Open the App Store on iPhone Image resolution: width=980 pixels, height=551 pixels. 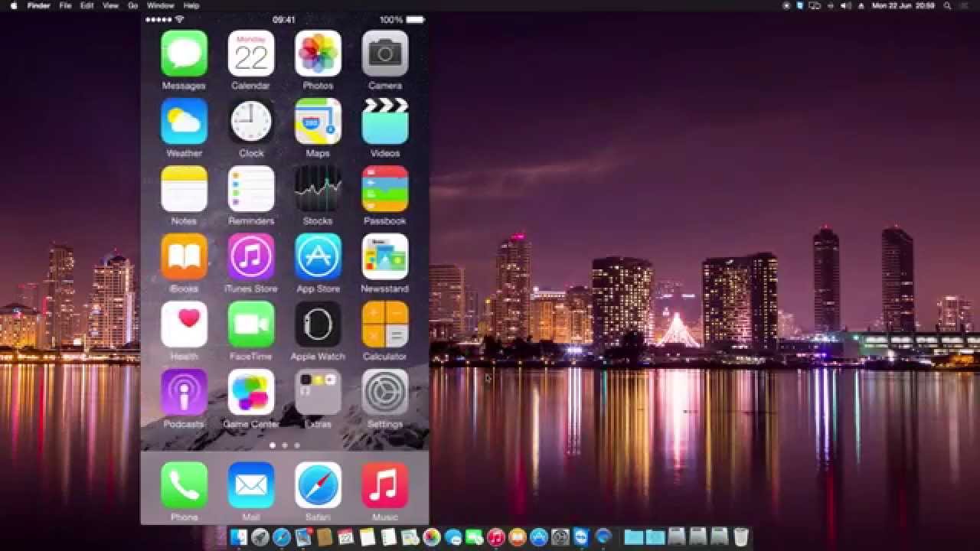(x=318, y=256)
